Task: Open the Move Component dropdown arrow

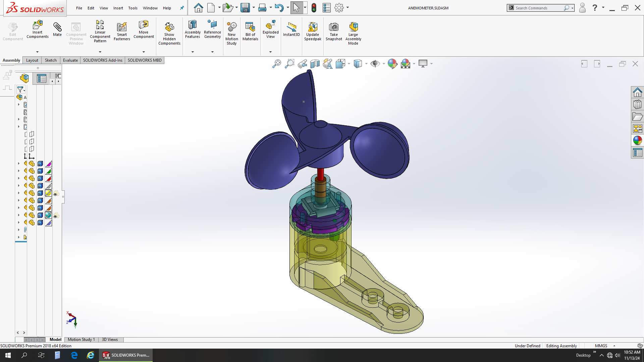Action: point(144,52)
